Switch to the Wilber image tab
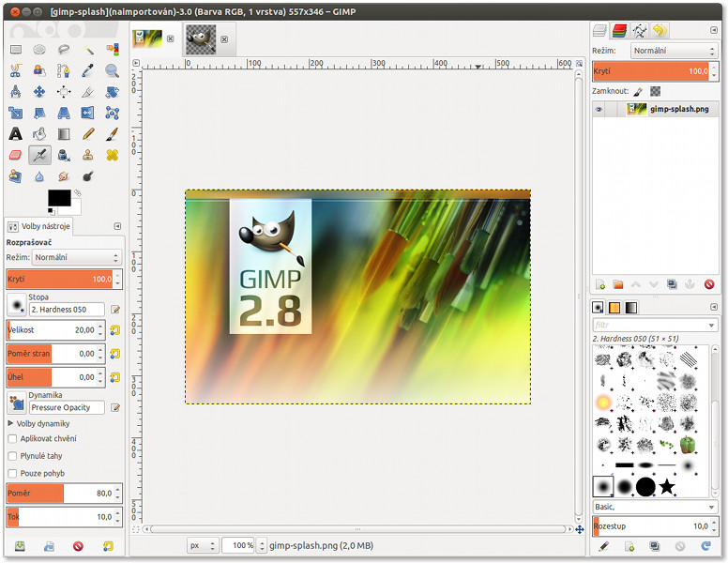 [x=201, y=39]
